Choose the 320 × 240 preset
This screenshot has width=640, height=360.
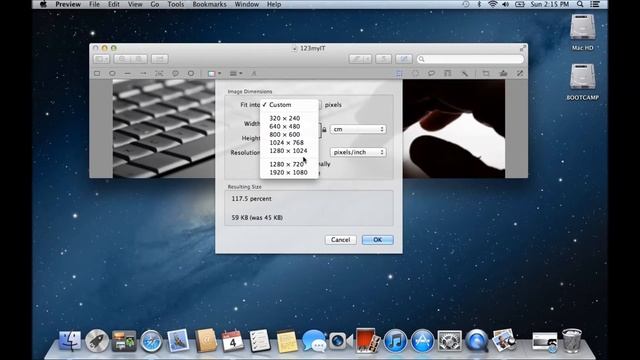pos(289,118)
